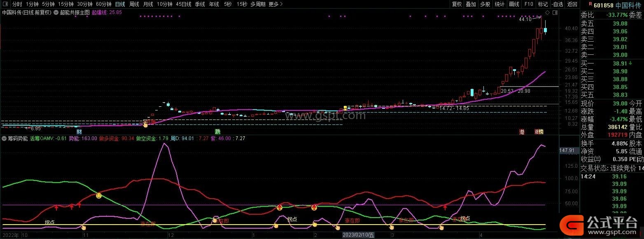Click the smiley face signal icon

[99, 196]
